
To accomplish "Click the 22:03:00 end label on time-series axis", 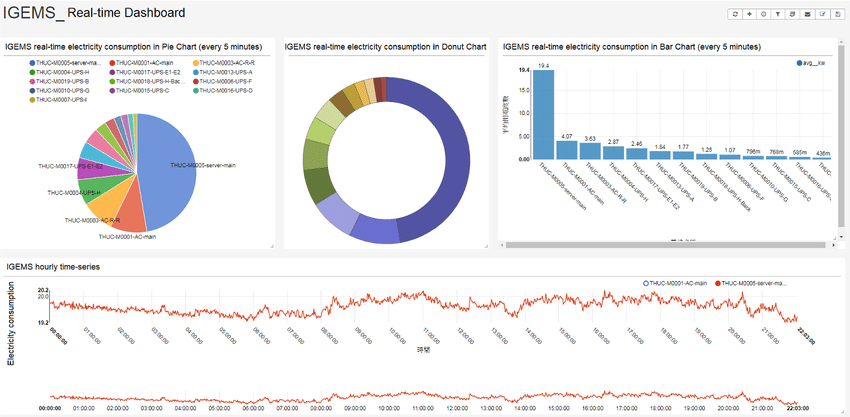I will click(805, 337).
